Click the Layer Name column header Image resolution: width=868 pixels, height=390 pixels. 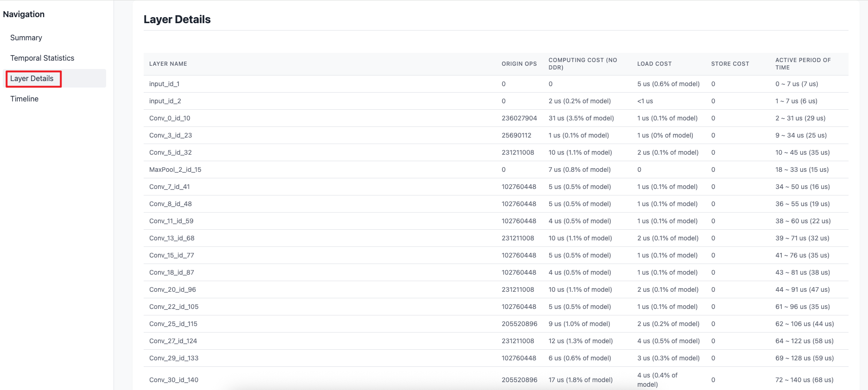tap(168, 64)
